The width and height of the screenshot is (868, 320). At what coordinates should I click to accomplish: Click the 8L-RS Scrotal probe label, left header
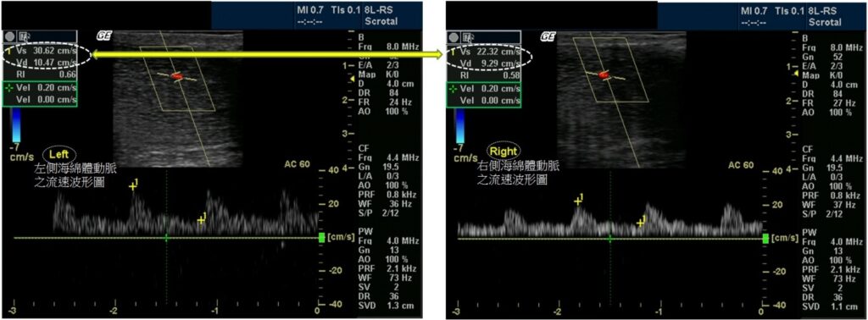(x=382, y=16)
